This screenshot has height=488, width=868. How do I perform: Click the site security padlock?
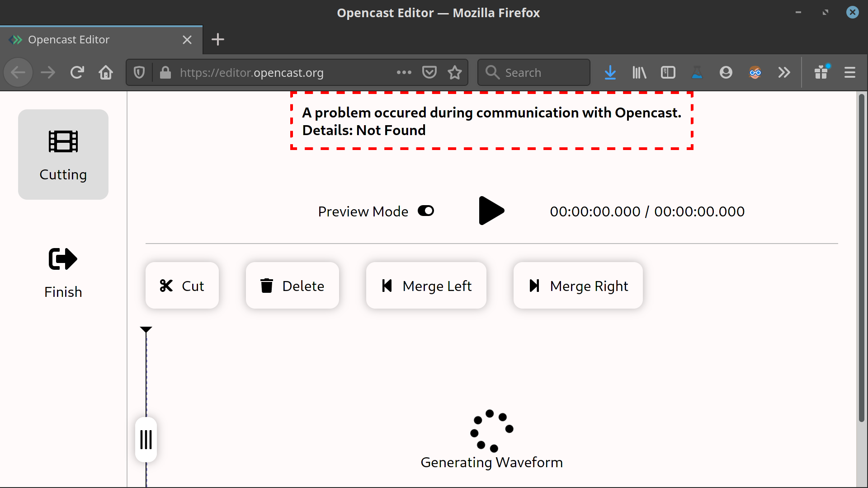[x=165, y=72]
